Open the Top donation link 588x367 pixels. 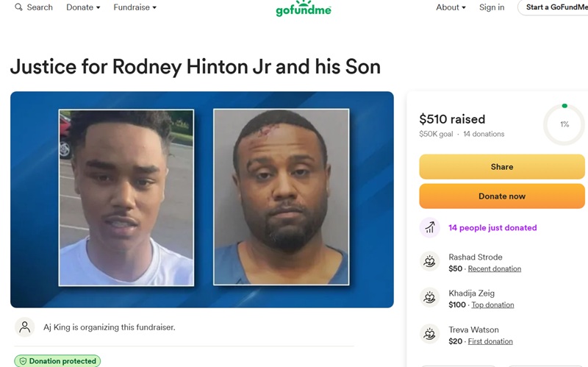(492, 304)
